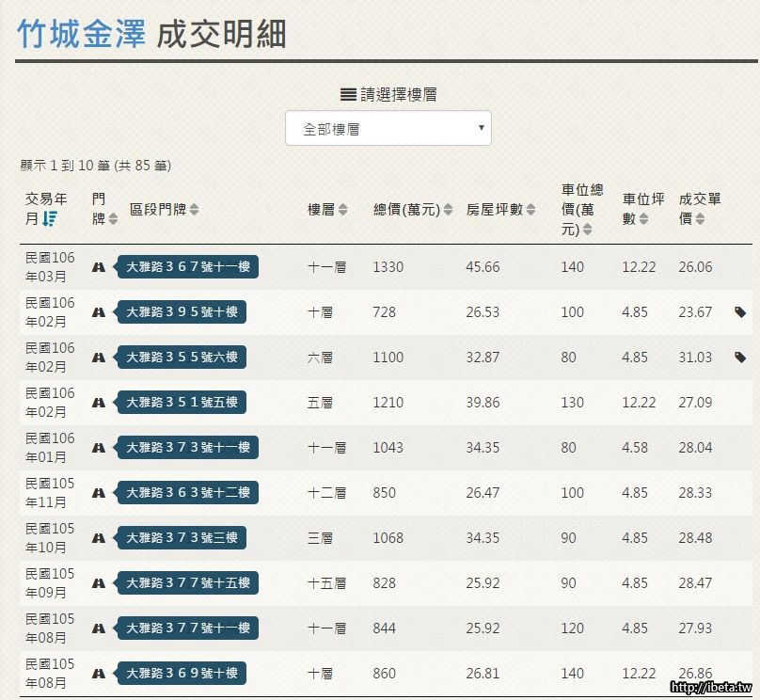Click the 竹城金澤 title link

[x=82, y=34]
